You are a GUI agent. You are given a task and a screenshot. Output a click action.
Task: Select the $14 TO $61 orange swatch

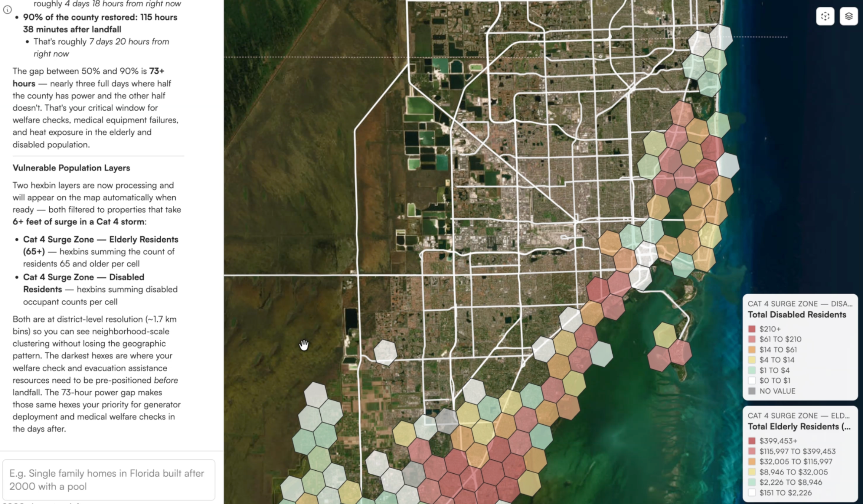pos(752,349)
